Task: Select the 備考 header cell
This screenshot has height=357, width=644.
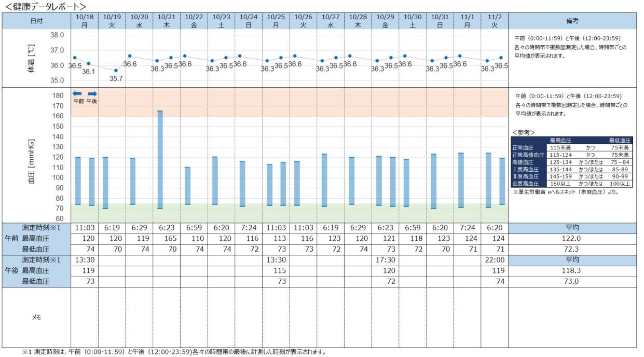Action: click(x=572, y=21)
